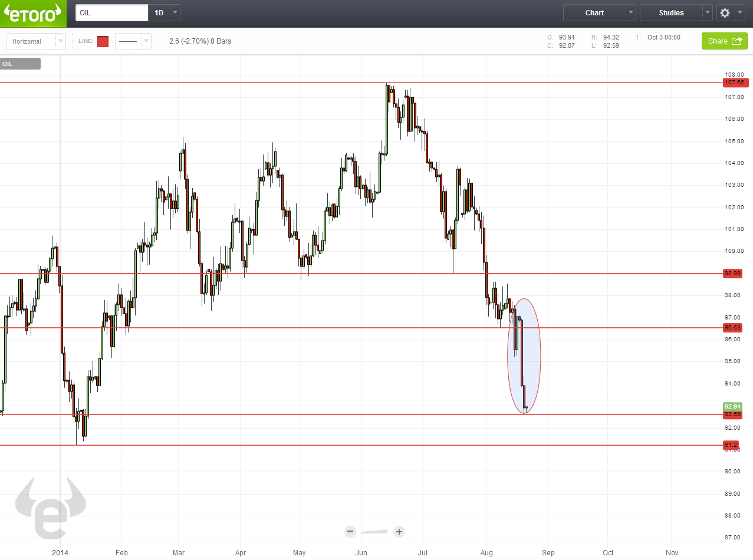Click the 100.00 price axis label
753x560 pixels.
[735, 251]
